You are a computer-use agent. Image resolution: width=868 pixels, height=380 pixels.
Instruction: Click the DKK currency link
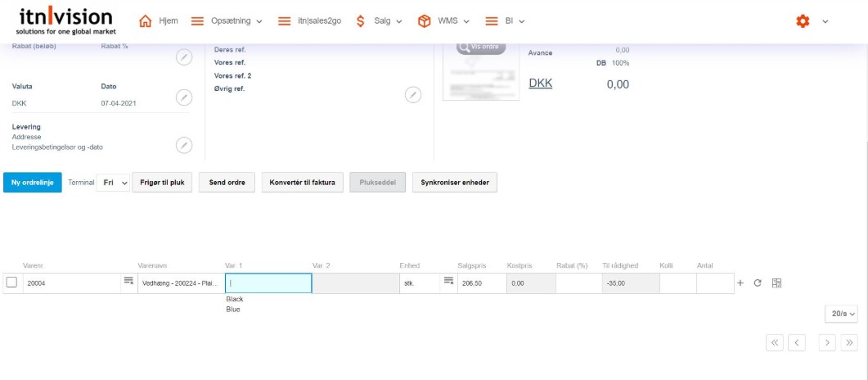(540, 84)
